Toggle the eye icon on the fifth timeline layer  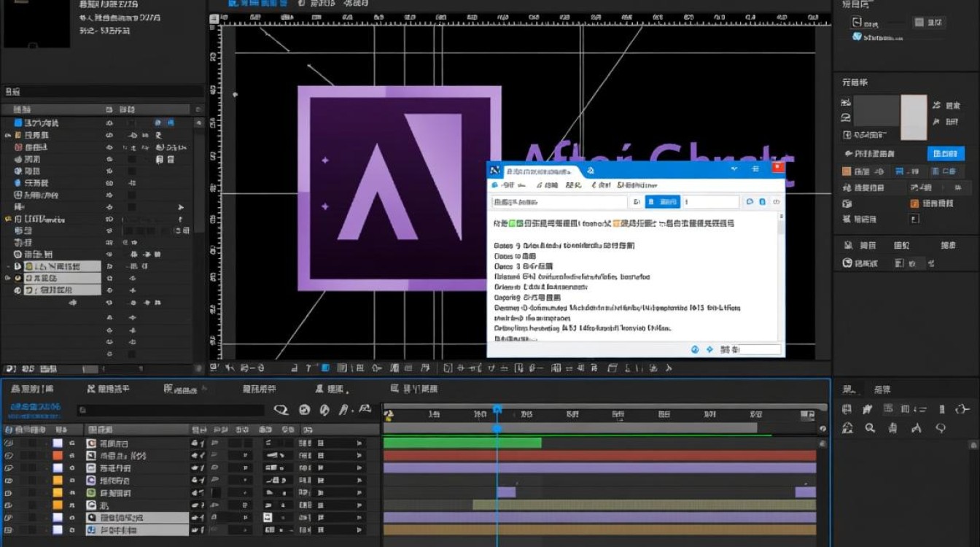pyautogui.click(x=9, y=493)
